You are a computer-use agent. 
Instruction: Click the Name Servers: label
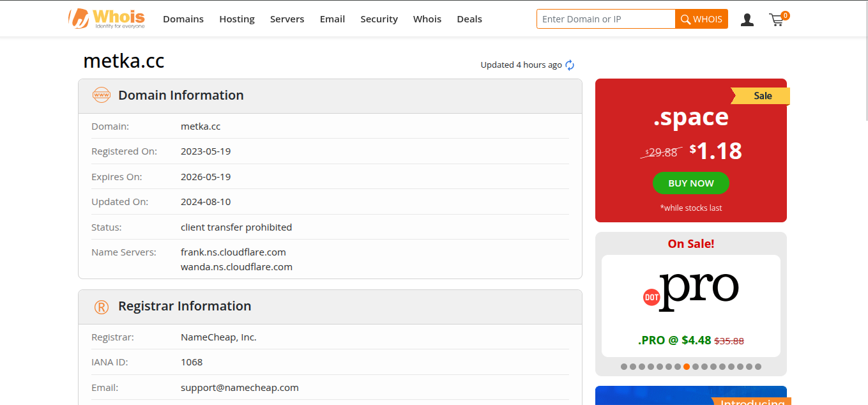click(124, 252)
